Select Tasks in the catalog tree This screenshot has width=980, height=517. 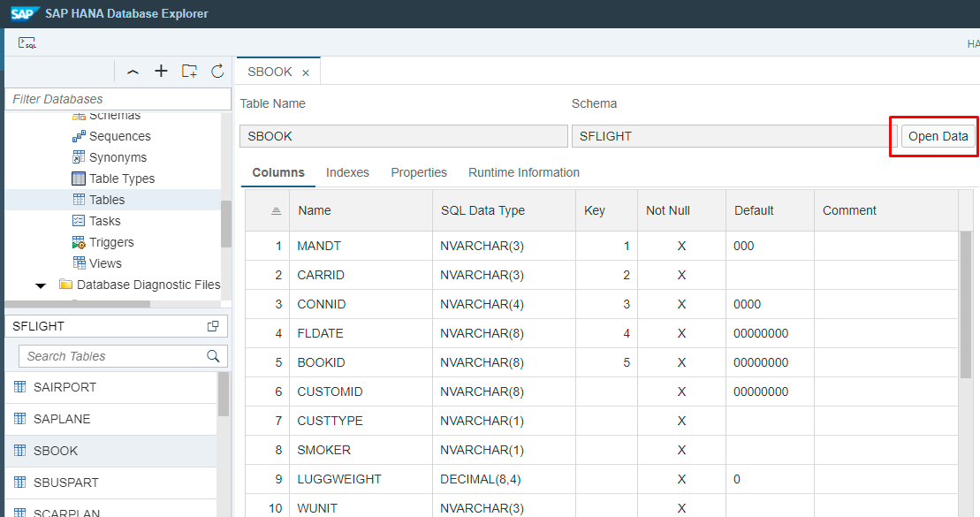click(105, 221)
